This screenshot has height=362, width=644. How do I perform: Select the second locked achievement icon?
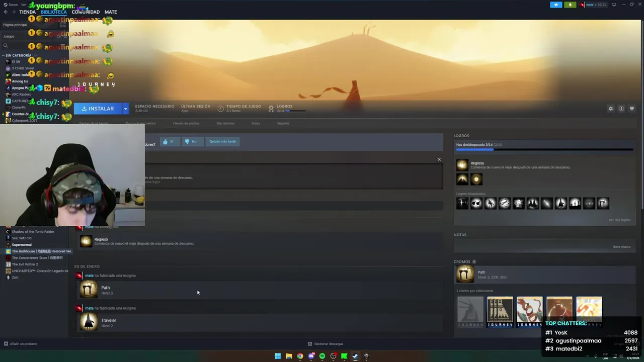click(x=476, y=203)
